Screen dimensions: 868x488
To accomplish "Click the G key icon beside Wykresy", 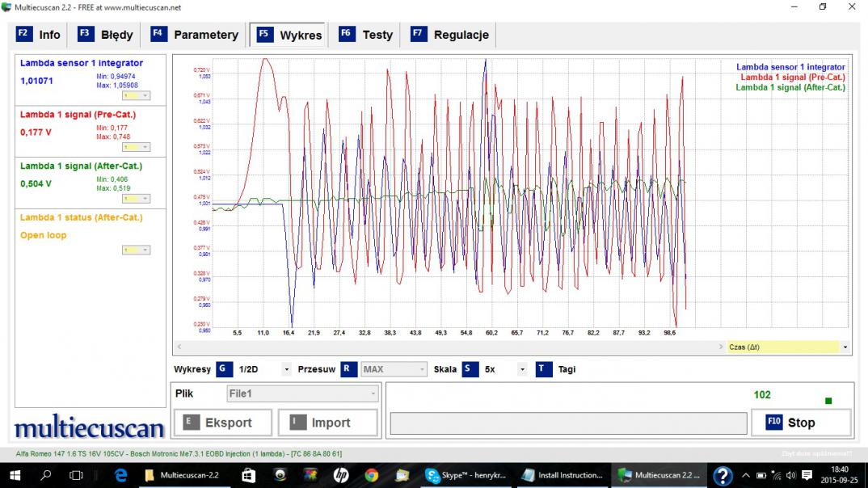I will point(224,369).
